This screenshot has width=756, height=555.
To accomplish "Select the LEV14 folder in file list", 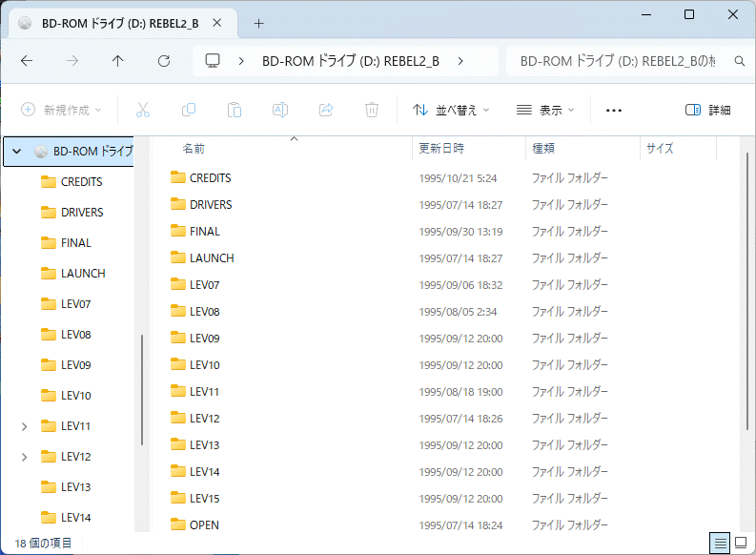I will point(204,472).
